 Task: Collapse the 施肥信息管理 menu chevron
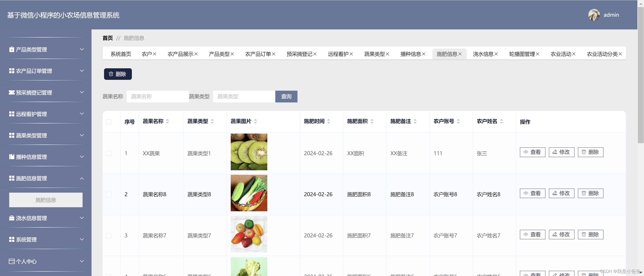pyautogui.click(x=82, y=179)
